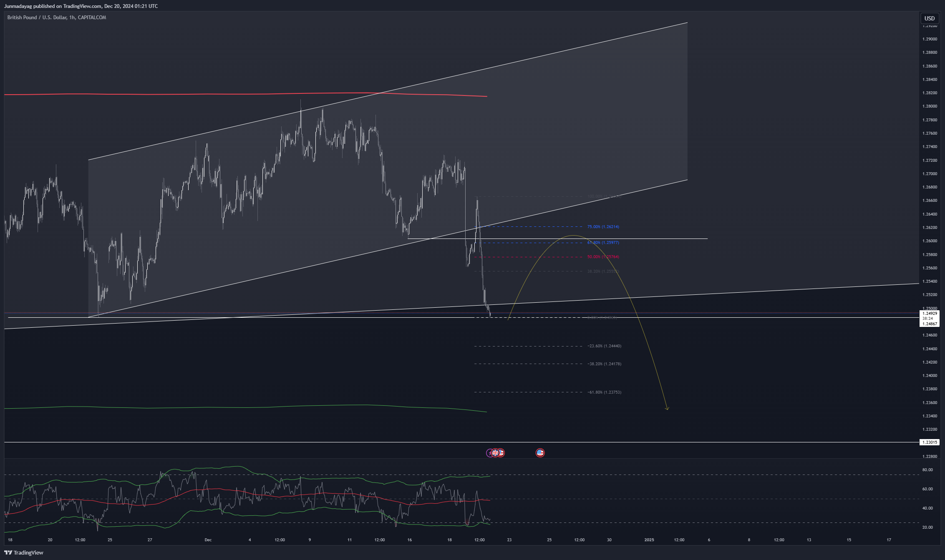Click the 1.26000 price axis label

[x=929, y=241]
